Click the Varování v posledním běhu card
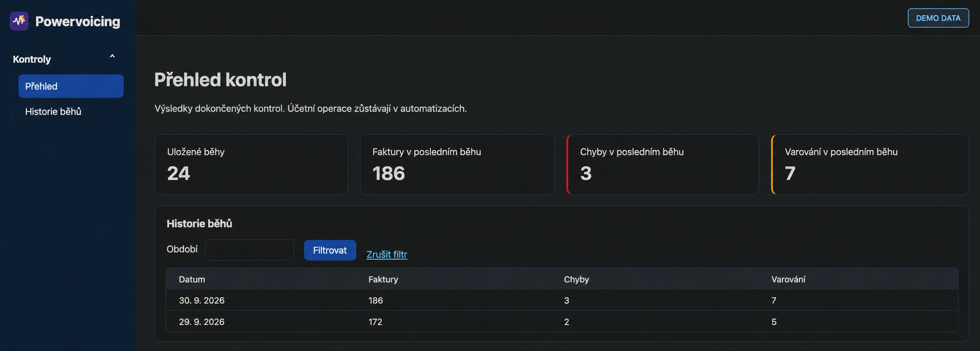This screenshot has height=351, width=980. (x=870, y=165)
